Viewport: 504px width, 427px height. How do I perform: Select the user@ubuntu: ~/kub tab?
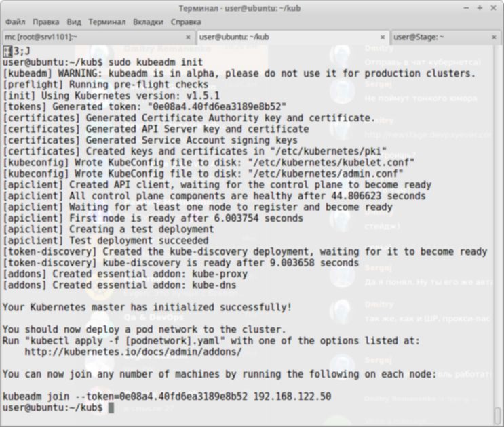(292, 37)
